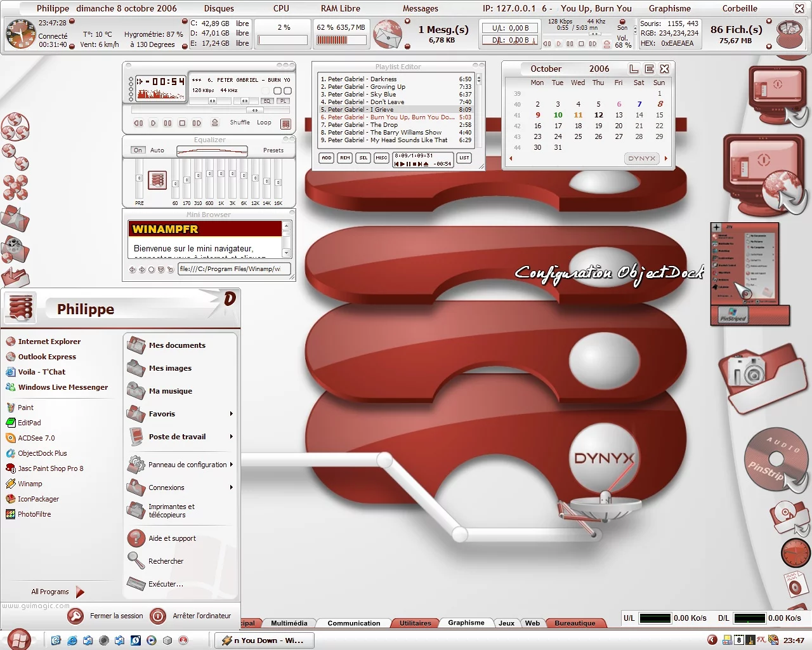
Task: Click Arrêter l'ordinateur
Action: [x=202, y=616]
